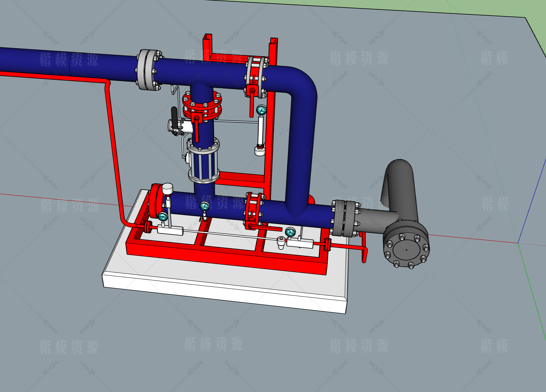This screenshot has width=546, height=392.
Task: Click the teal gauge on lower pipe middle
Action: click(204, 206)
